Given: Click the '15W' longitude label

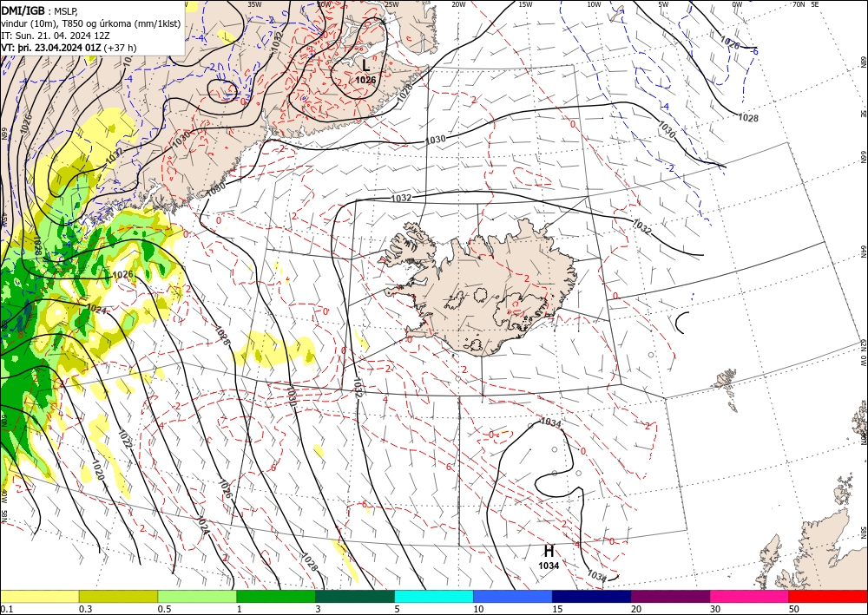Looking at the screenshot, I should [x=526, y=4].
